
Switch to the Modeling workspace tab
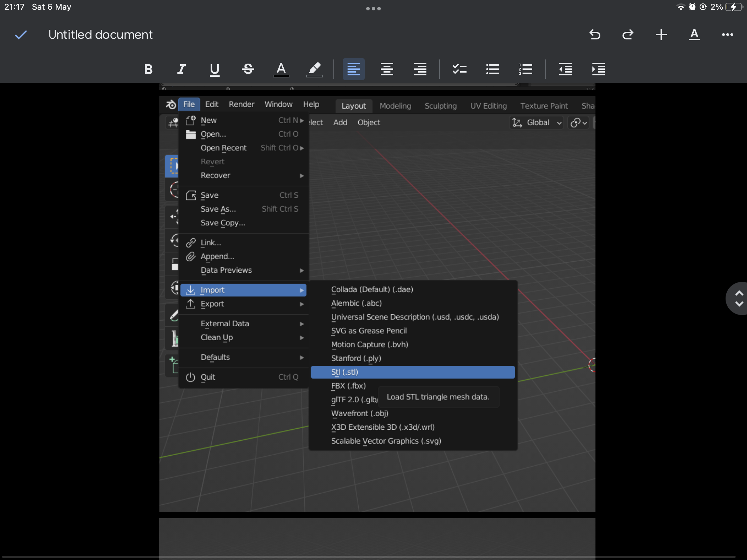coord(395,106)
